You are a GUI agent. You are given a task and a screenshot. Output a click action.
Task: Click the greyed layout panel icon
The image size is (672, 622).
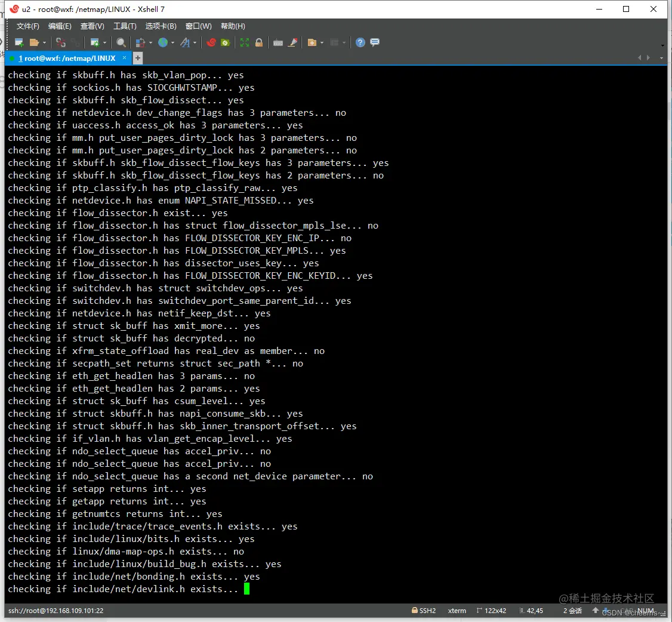coord(334,42)
